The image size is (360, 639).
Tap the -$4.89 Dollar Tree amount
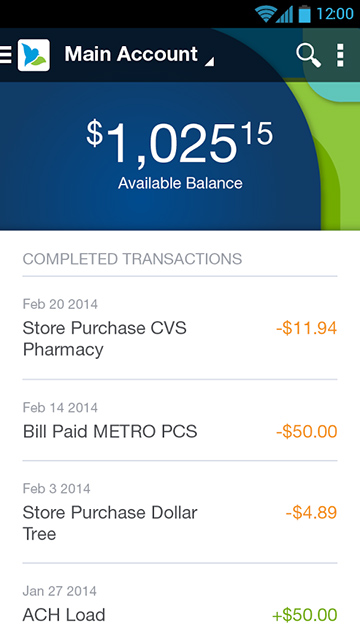(311, 513)
